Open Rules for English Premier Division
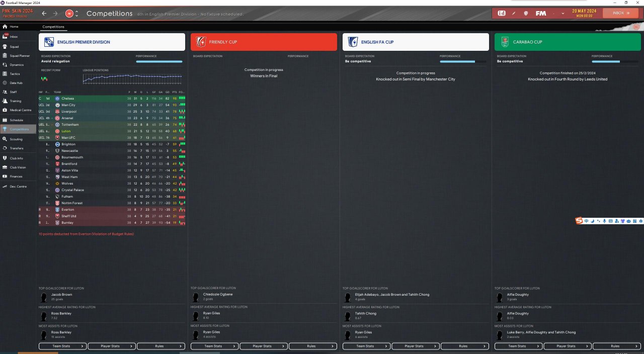 click(161, 346)
